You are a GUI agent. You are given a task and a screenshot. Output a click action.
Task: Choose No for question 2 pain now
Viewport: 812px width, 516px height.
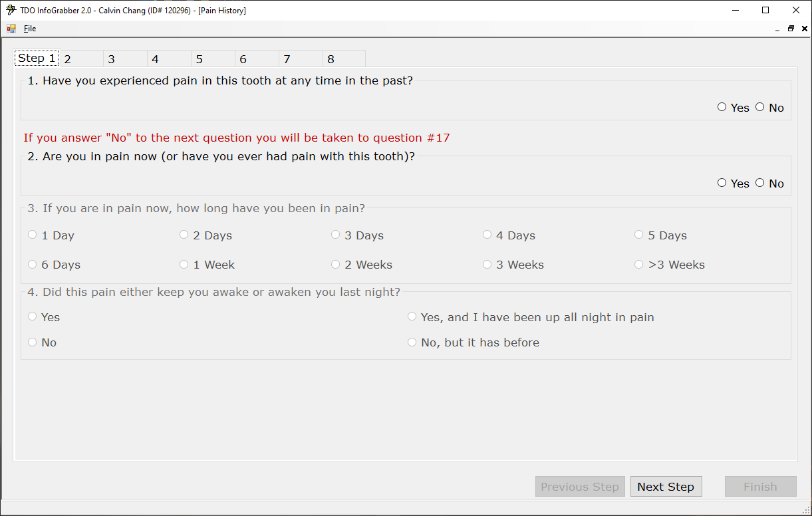pyautogui.click(x=760, y=183)
